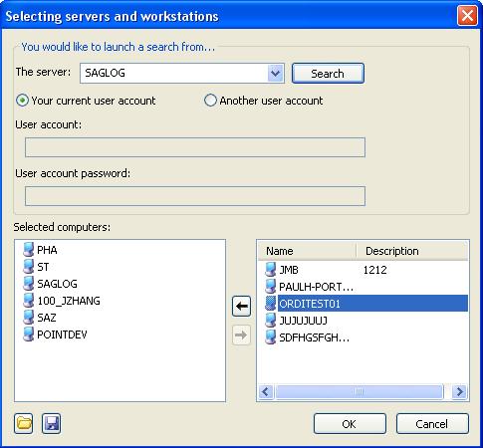Viewport: 483px width, 448px height.
Task: Click the horizontal scrollbar thumb
Action: [360, 392]
